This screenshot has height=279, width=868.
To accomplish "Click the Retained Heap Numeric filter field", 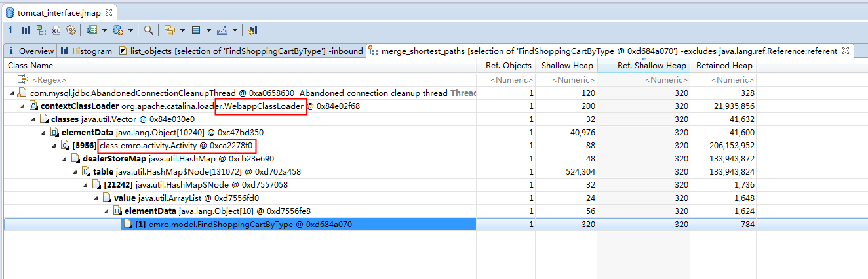I will click(x=724, y=80).
